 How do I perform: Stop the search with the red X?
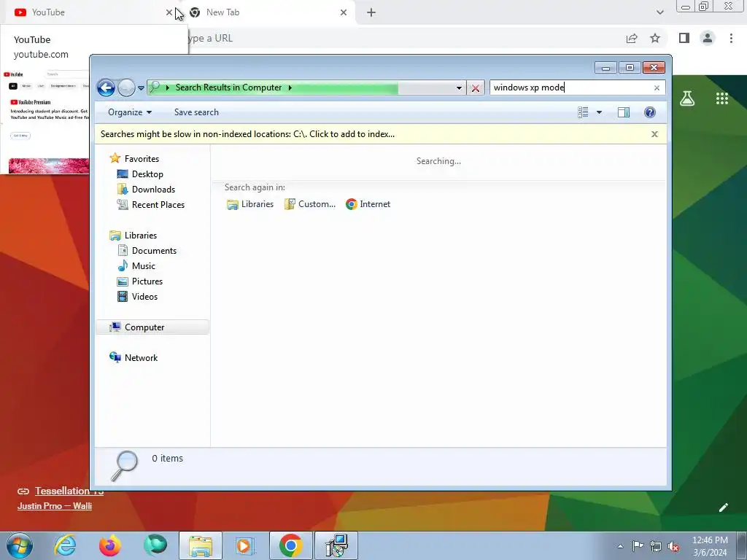pyautogui.click(x=475, y=88)
